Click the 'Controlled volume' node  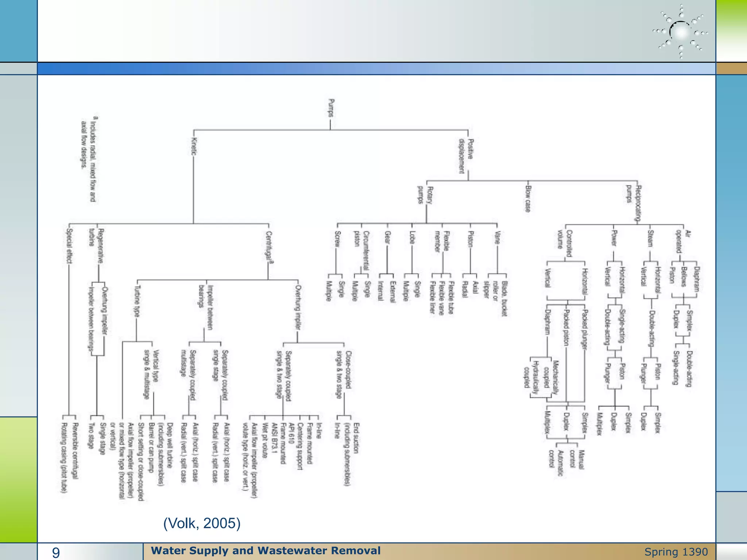point(565,244)
